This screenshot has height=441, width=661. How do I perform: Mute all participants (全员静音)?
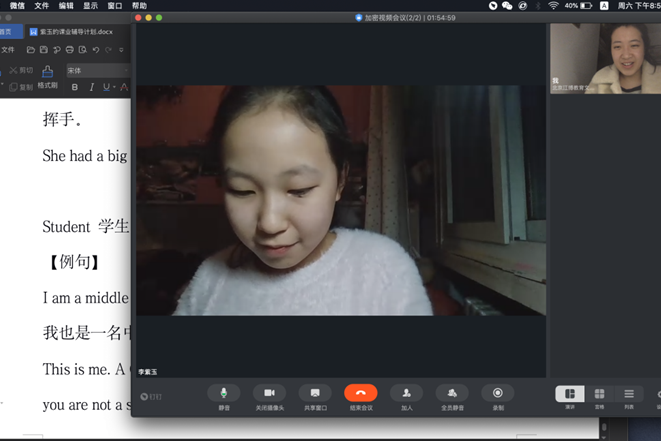click(x=452, y=394)
